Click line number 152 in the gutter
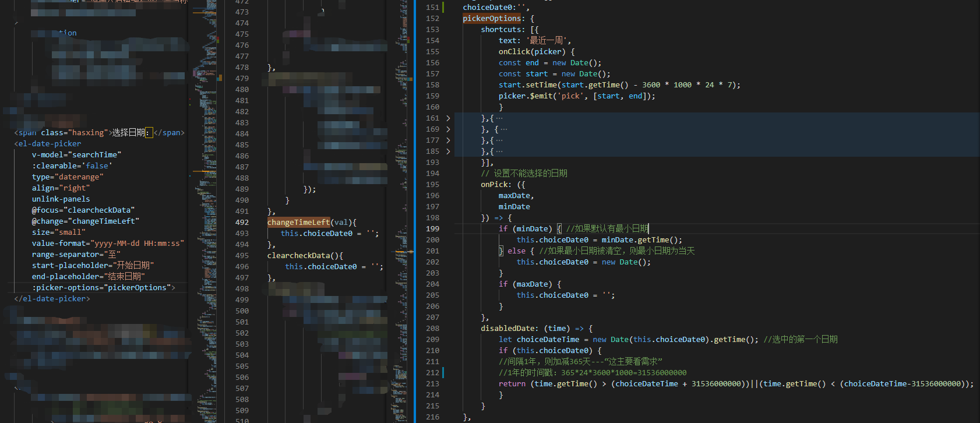Viewport: 980px width, 423px height. coord(433,19)
